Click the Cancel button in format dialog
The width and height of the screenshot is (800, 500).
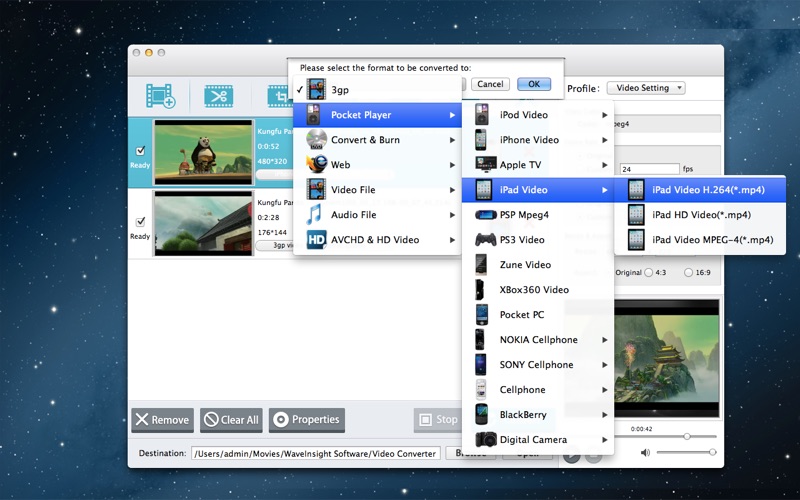[490, 84]
